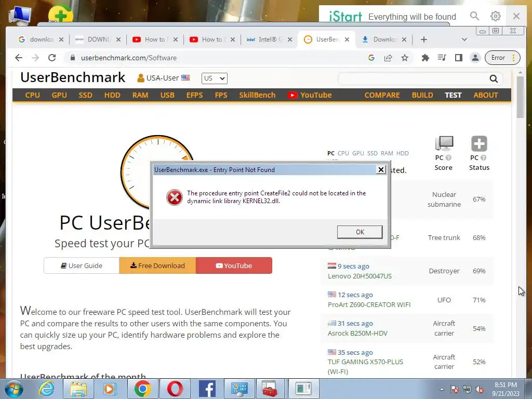Open the Asrock B250M-HDV result
The image size is (532, 399).
(x=357, y=333)
